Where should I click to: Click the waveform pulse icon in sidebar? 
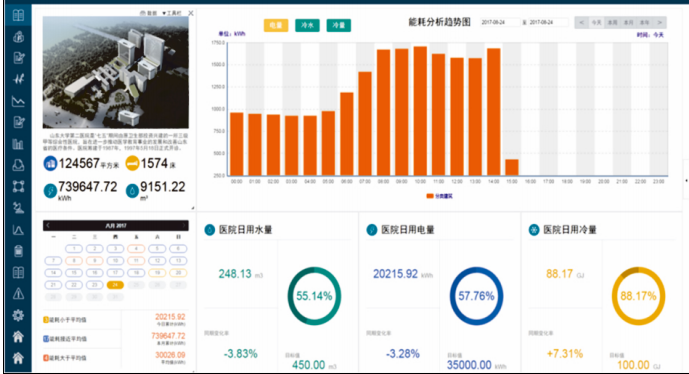click(18, 79)
